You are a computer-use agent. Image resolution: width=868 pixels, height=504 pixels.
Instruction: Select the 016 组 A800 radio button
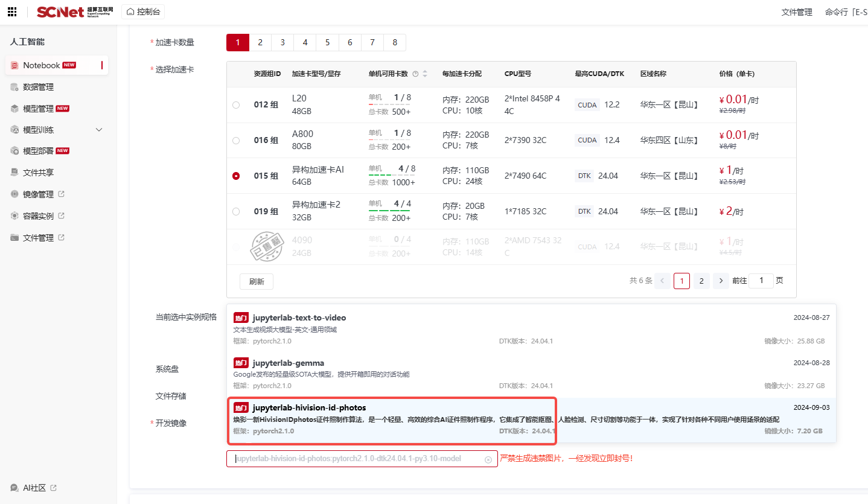(236, 141)
